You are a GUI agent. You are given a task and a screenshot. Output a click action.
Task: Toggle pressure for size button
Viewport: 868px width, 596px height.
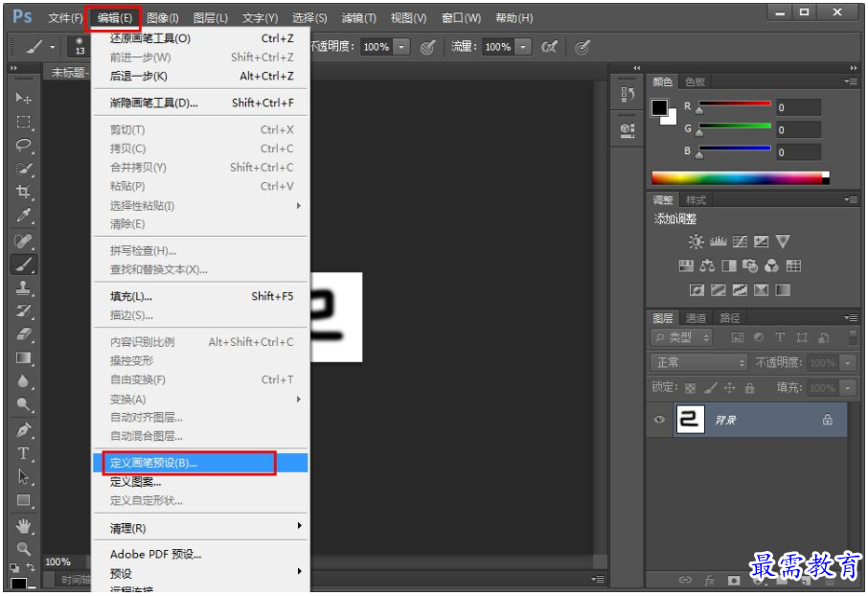coord(582,47)
